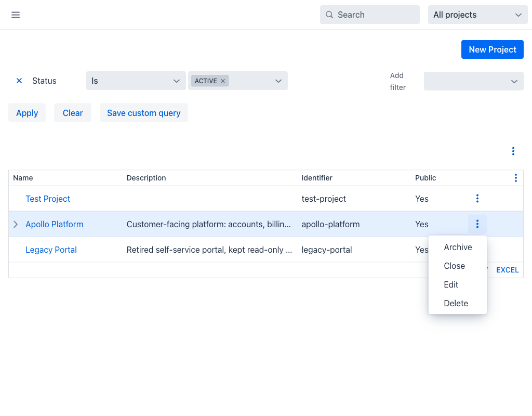Viewport: 532px width, 416px height.
Task: Click the Identifier column header
Action: click(317, 178)
